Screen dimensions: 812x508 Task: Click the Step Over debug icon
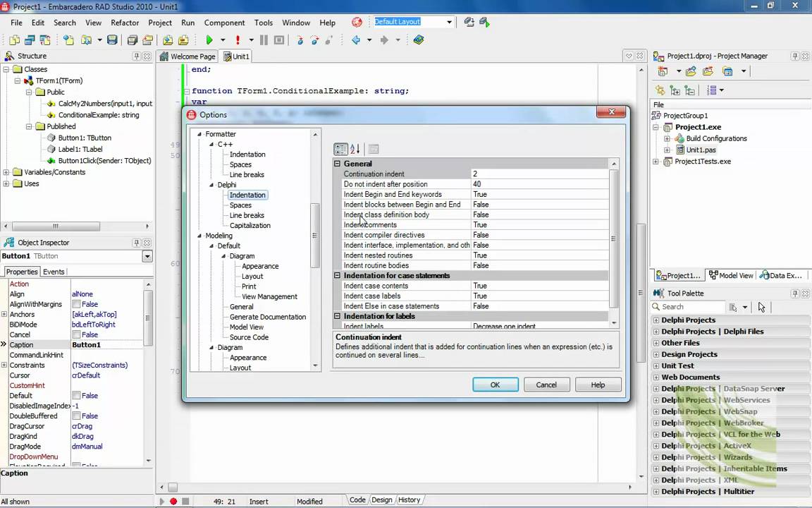tap(314, 40)
